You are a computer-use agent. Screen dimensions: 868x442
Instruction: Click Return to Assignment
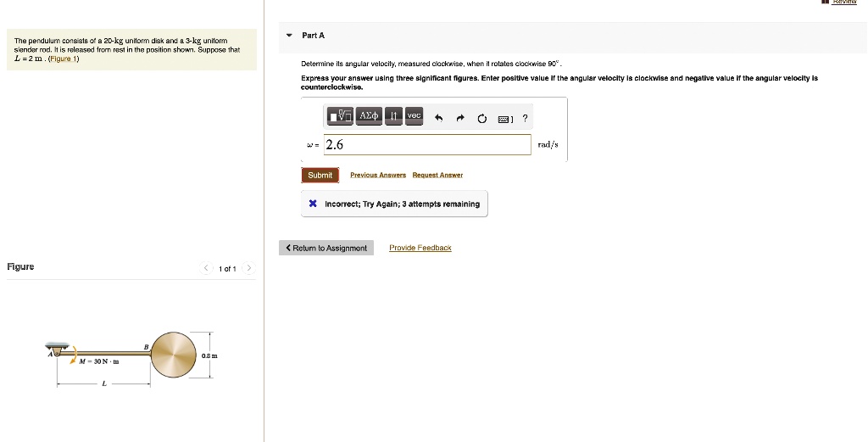[x=326, y=248]
